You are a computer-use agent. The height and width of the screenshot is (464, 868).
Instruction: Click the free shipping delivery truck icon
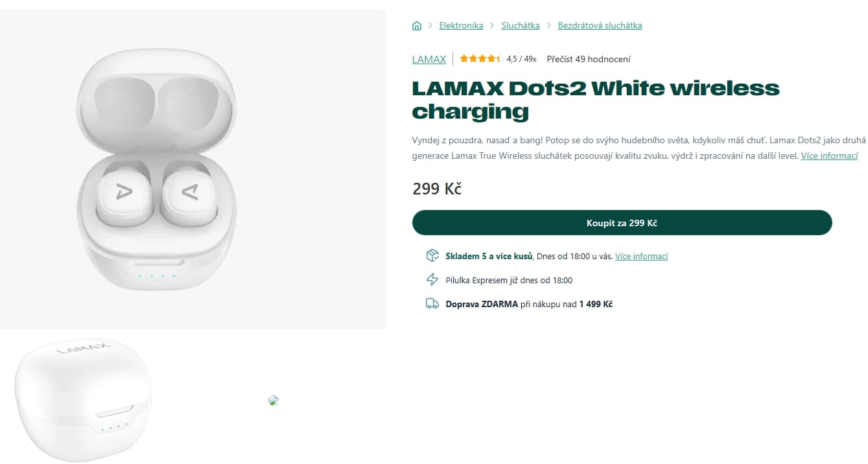point(432,303)
